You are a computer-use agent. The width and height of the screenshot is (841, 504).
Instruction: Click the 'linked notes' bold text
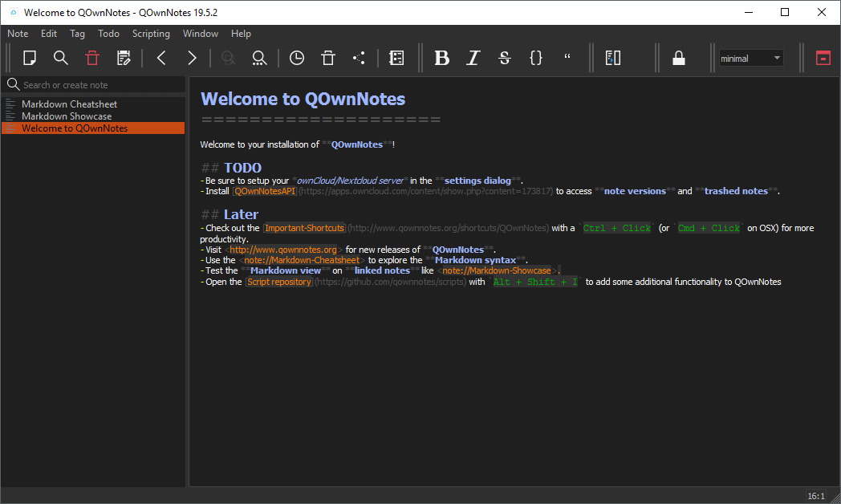click(382, 270)
